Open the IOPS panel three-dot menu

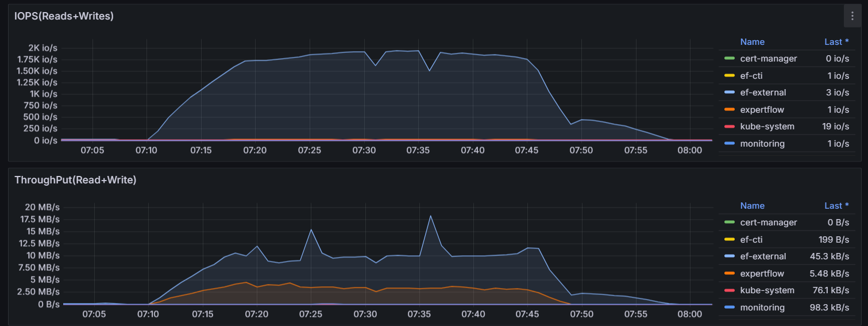coord(852,16)
